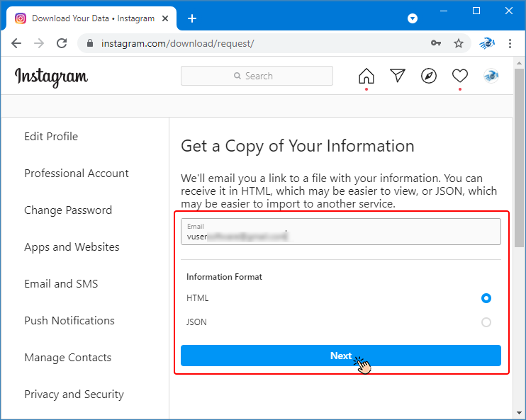Open Chrome three-dot menu
This screenshot has height=420, width=526.
click(510, 43)
